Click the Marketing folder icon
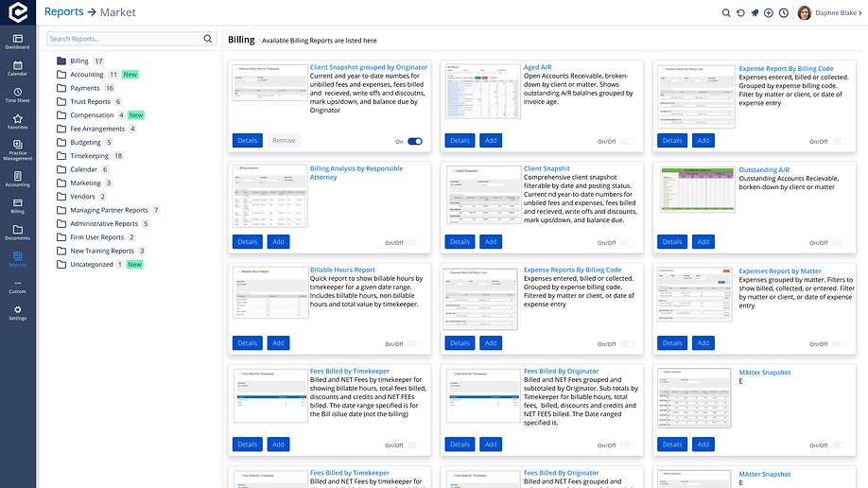This screenshot has height=488, width=868. (61, 183)
